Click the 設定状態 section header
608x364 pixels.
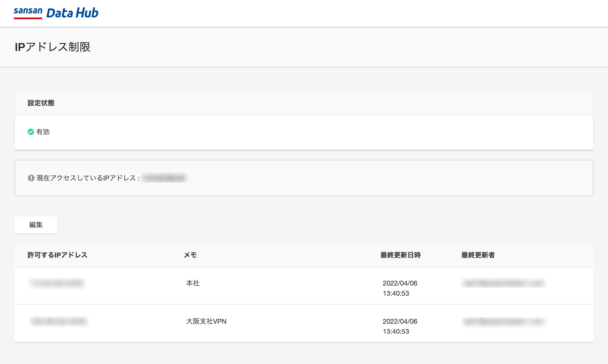click(x=41, y=103)
